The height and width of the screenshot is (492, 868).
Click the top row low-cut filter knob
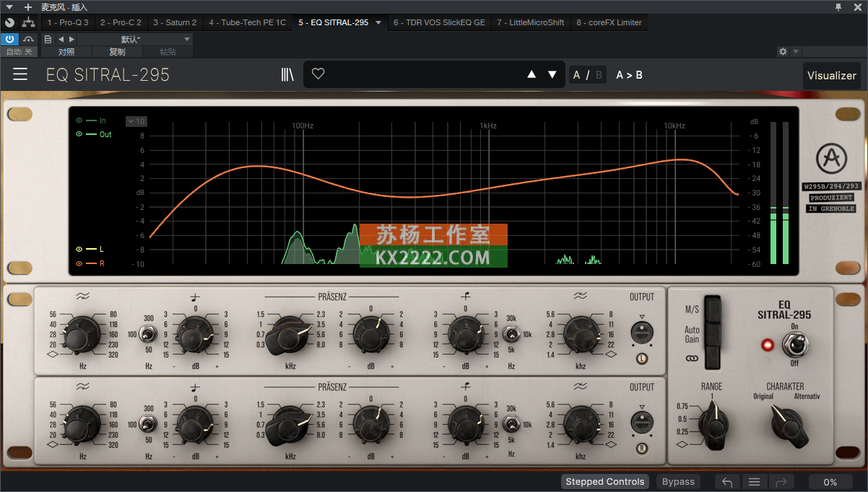pyautogui.click(x=82, y=335)
